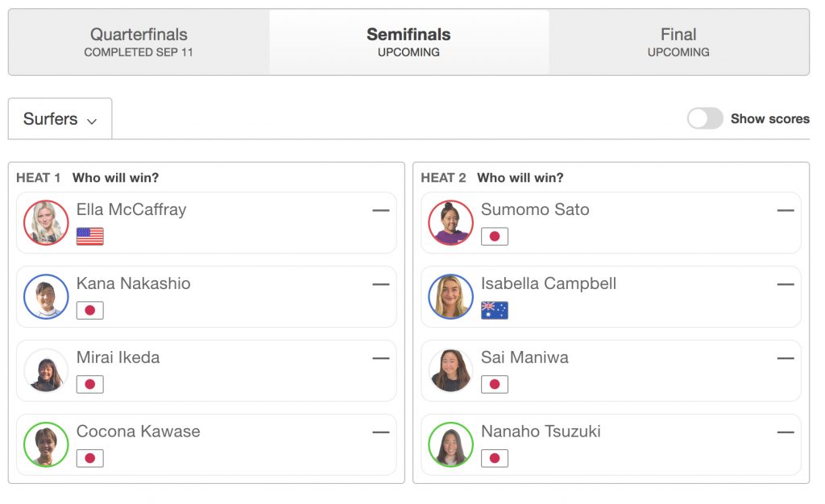Click the Australian flag under Isabella Campbell

[495, 311]
